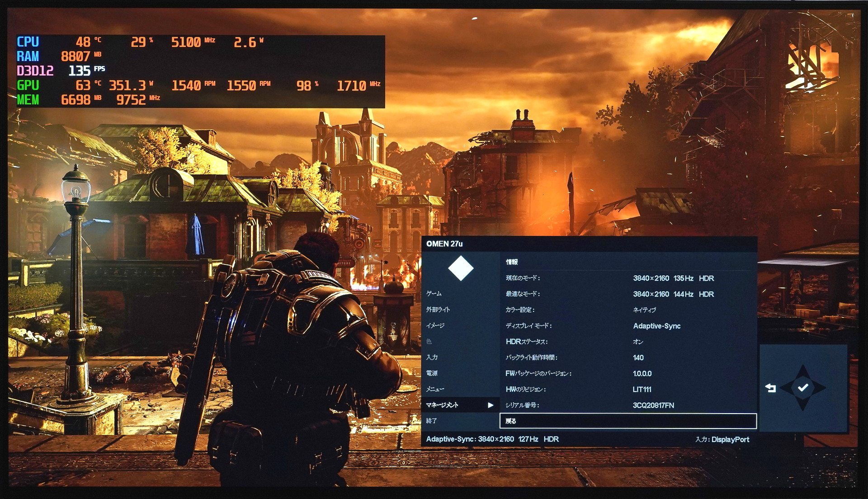868x499 pixels.
Task: Click the GPU 98% usage reading
Action: click(307, 85)
